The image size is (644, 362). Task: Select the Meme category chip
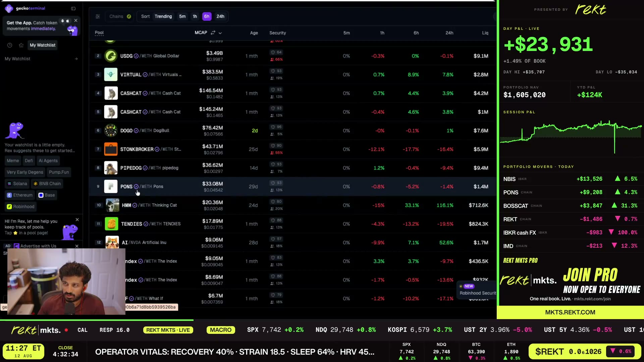13,161
